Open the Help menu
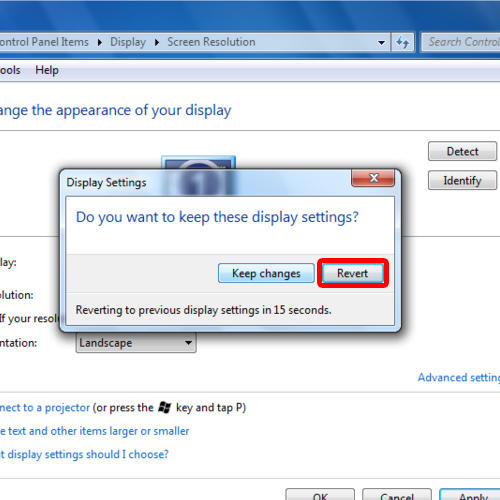Screen dimensions: 500x500 (47, 70)
